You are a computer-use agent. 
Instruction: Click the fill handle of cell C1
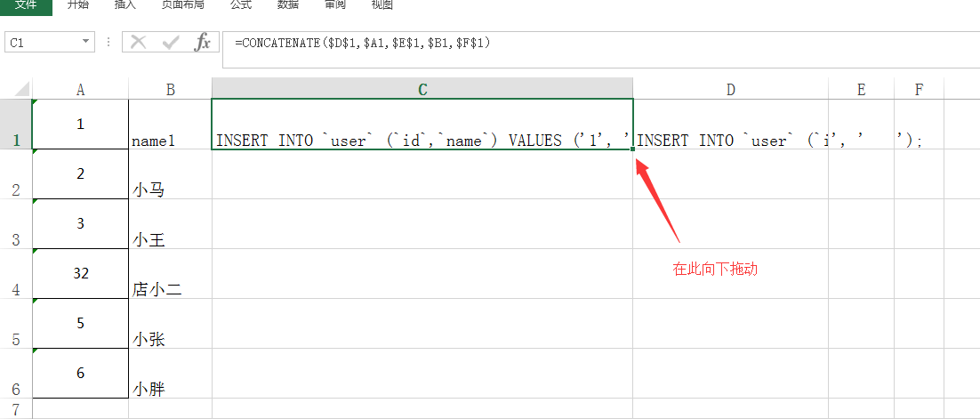pyautogui.click(x=633, y=149)
